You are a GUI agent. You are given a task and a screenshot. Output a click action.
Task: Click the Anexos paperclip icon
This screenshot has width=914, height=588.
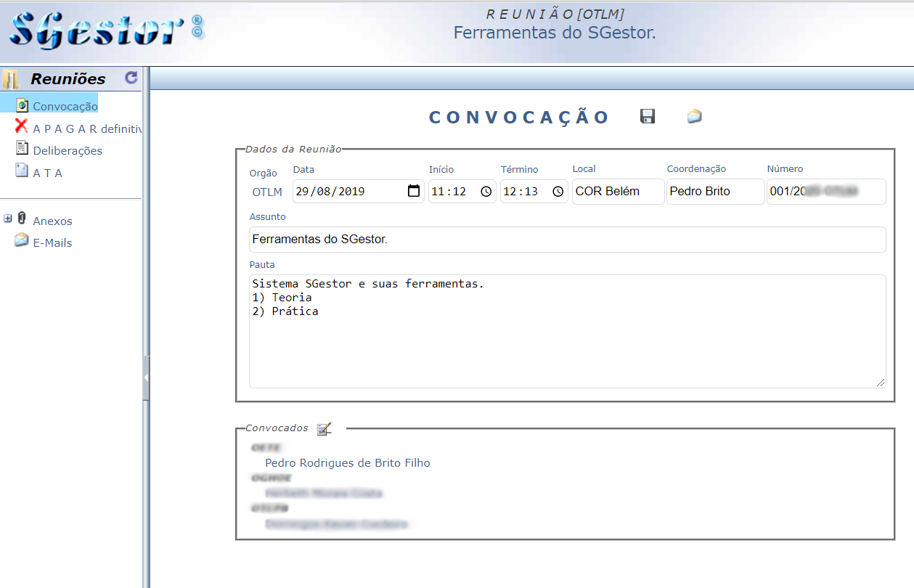point(22,218)
